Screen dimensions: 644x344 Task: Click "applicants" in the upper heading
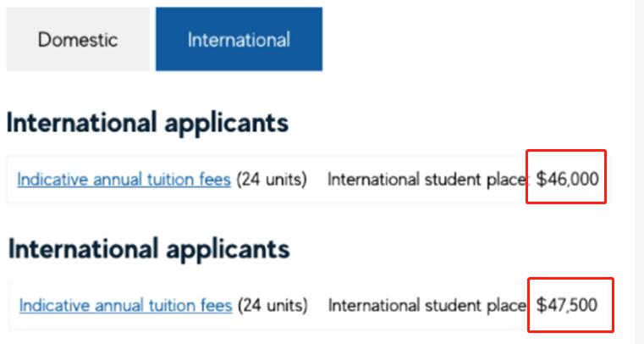[223, 123]
